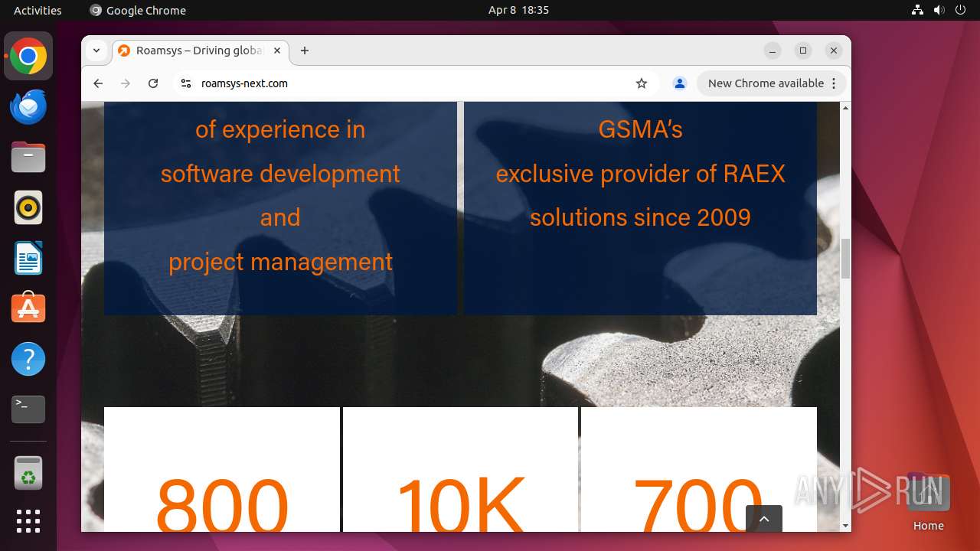Click the power icon in system tray
This screenshot has width=980, height=551.
tap(960, 10)
